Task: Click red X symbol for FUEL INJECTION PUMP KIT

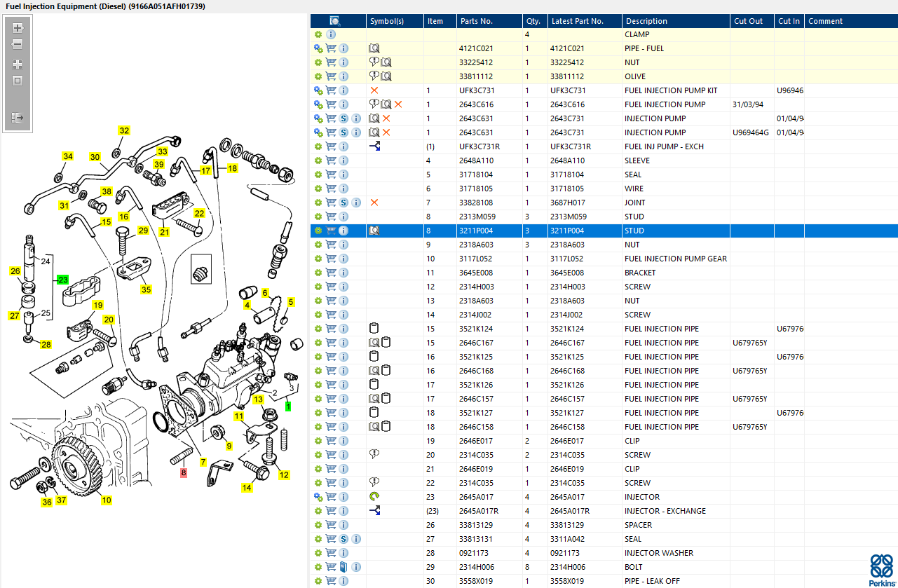Action: coord(374,90)
